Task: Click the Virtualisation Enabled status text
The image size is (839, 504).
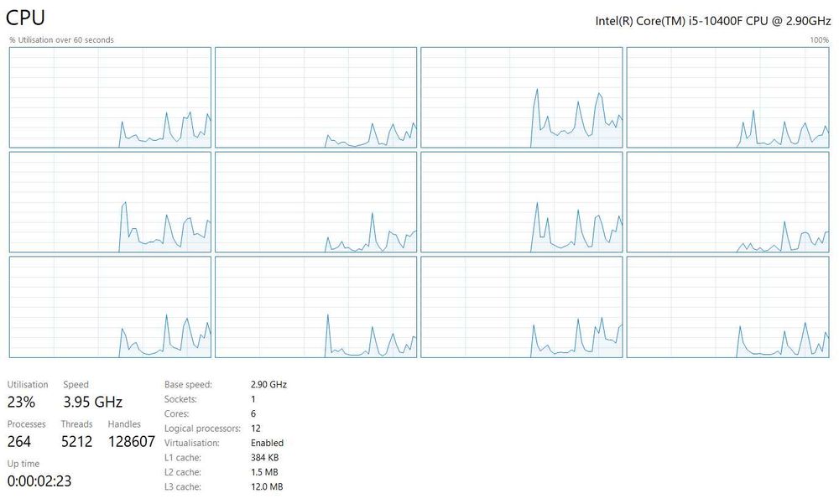Action: click(267, 443)
